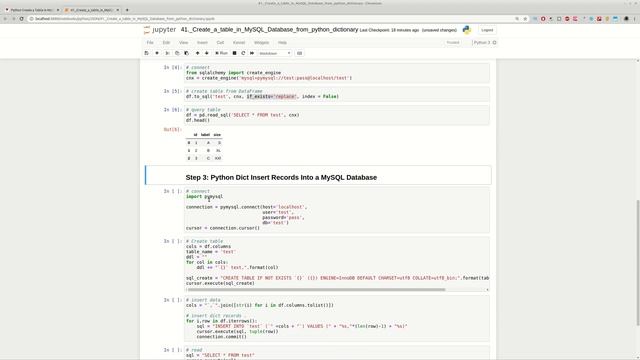
Task: Open the Widgets menu
Action: [x=262, y=42]
